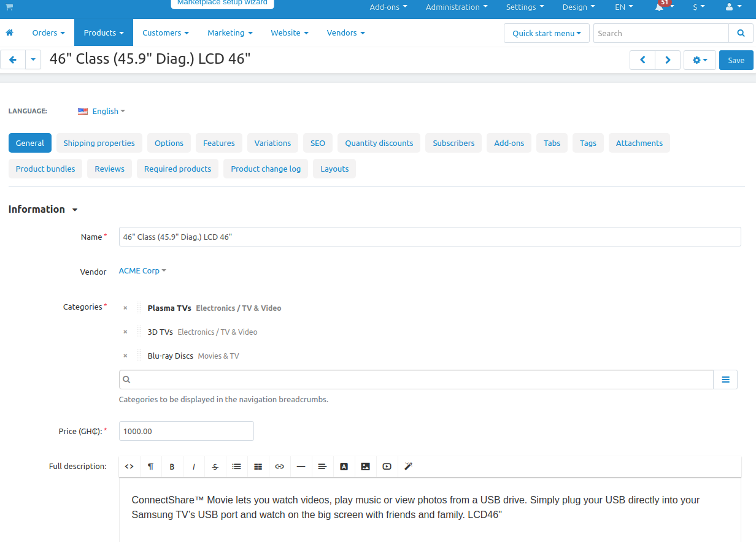Toggle HTML source code view
The height and width of the screenshot is (542, 756).
click(129, 467)
